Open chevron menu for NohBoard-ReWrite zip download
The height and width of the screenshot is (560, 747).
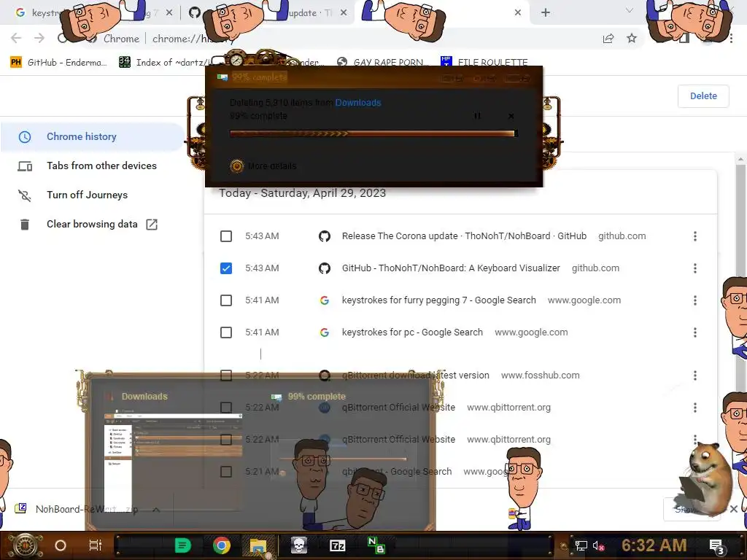[x=156, y=510]
